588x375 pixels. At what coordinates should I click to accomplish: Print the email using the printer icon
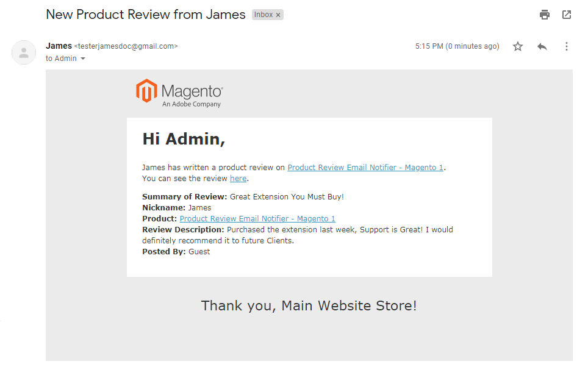click(545, 15)
